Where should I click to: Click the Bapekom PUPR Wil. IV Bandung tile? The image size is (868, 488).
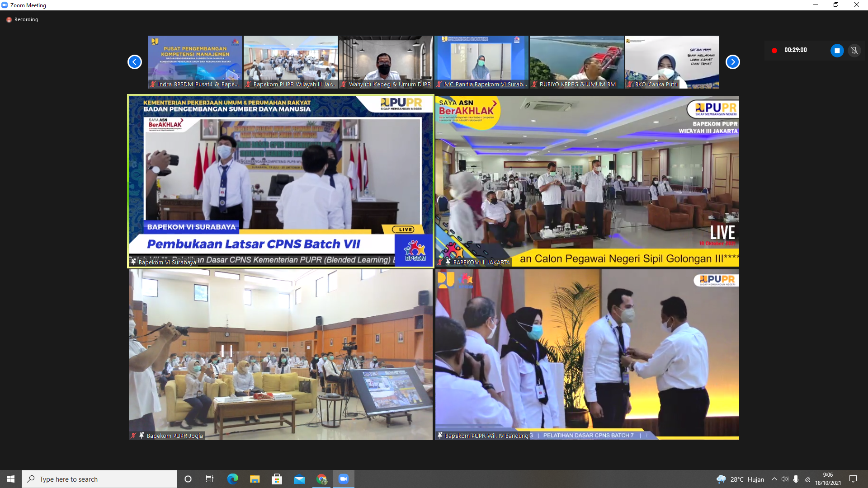click(x=587, y=355)
